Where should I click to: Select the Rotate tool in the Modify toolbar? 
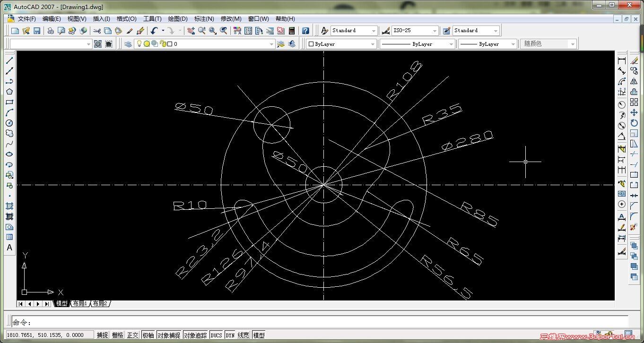point(634,123)
